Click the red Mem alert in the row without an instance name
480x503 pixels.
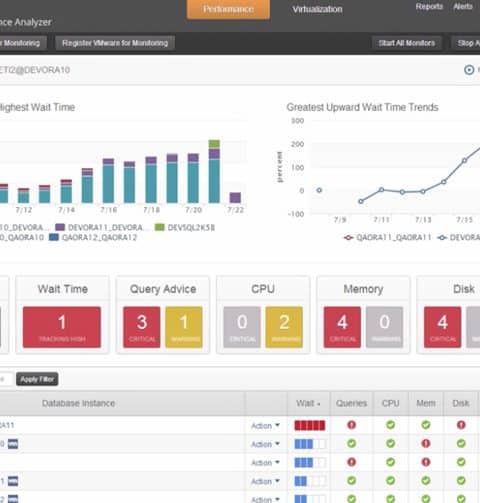coord(426,462)
